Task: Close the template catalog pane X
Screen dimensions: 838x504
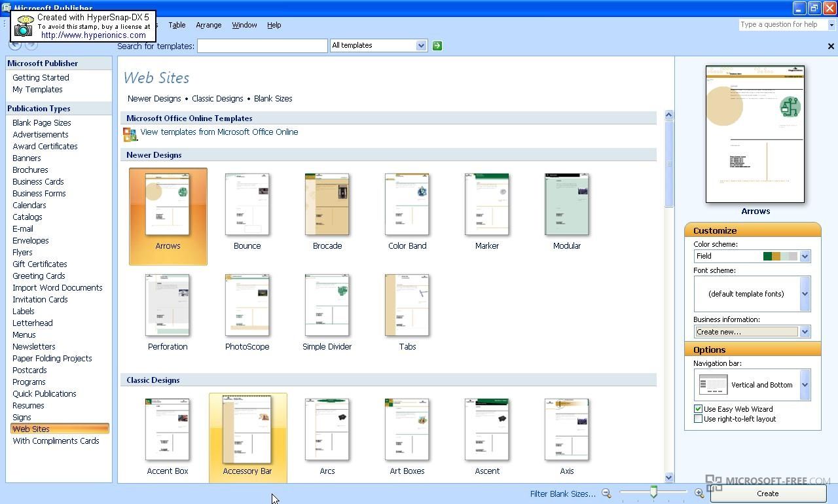Action: coord(831,46)
